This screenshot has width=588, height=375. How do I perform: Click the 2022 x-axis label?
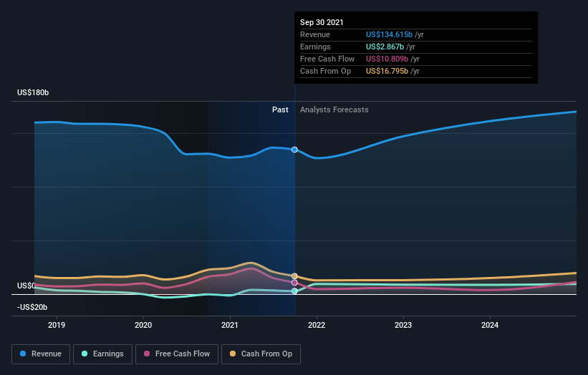(x=317, y=325)
